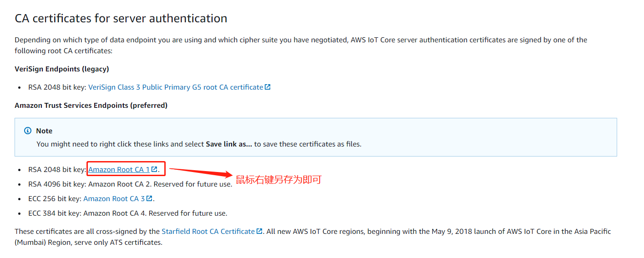Screen dimensions: 644x258
Task: Click the "CA certificates for server authentication" heading
Action: click(x=121, y=19)
